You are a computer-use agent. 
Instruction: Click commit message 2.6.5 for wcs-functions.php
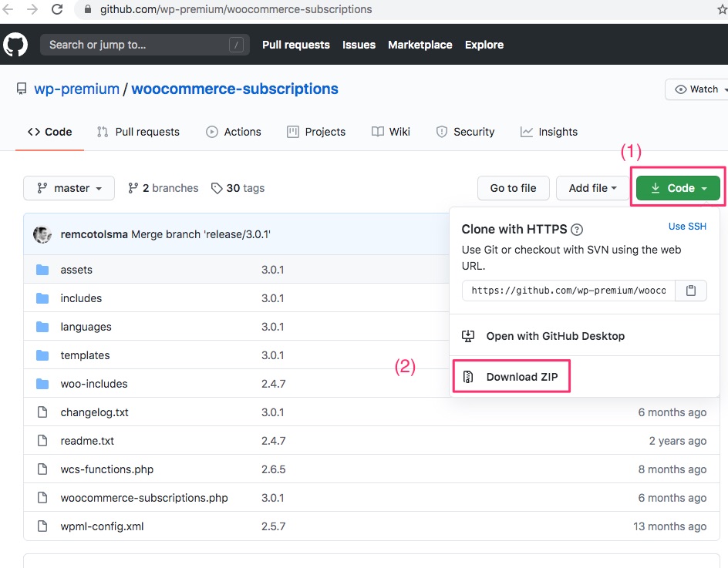(x=274, y=469)
